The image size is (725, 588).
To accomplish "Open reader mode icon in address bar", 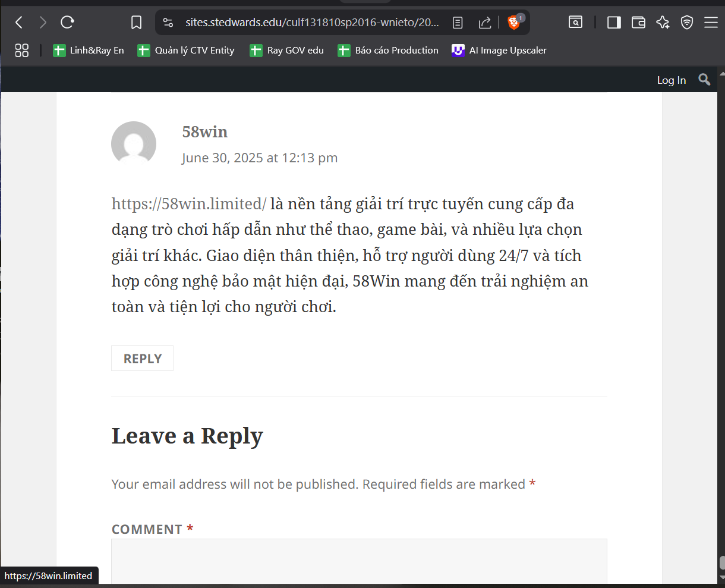I will point(458,23).
